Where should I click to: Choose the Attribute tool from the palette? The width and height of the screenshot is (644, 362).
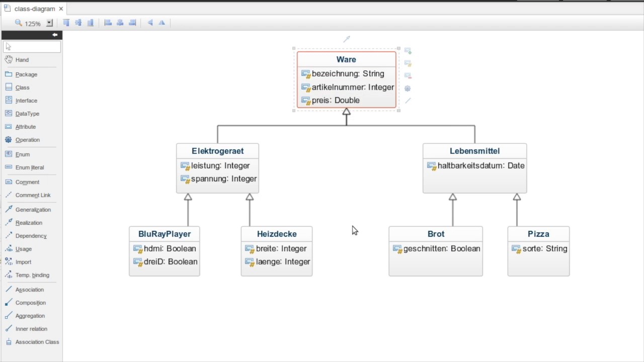(x=21, y=127)
